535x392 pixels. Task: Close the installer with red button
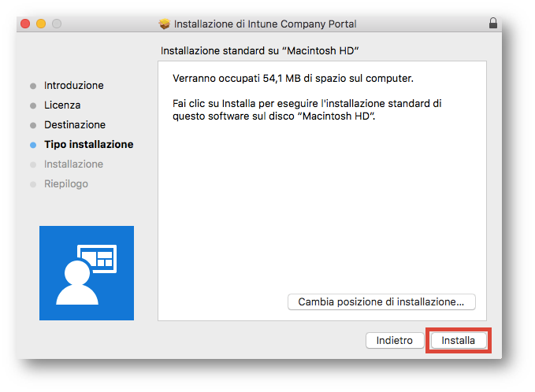(x=25, y=24)
